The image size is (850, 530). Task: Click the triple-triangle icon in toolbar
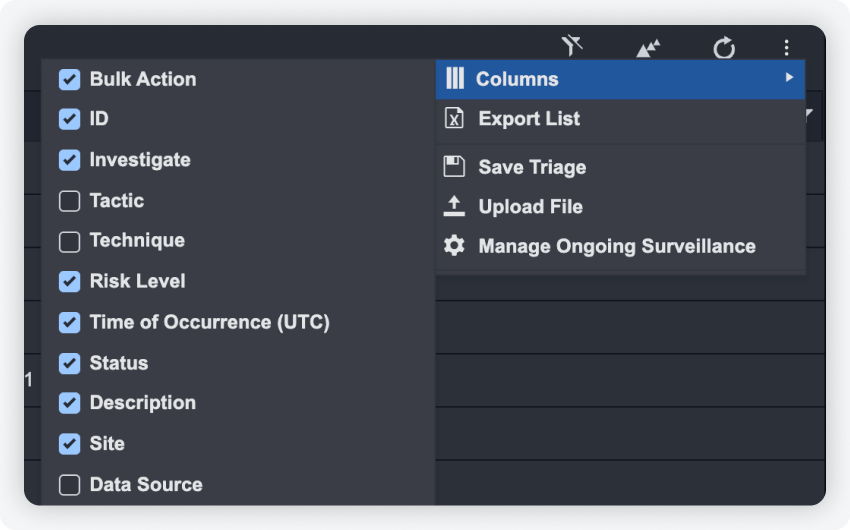click(648, 48)
